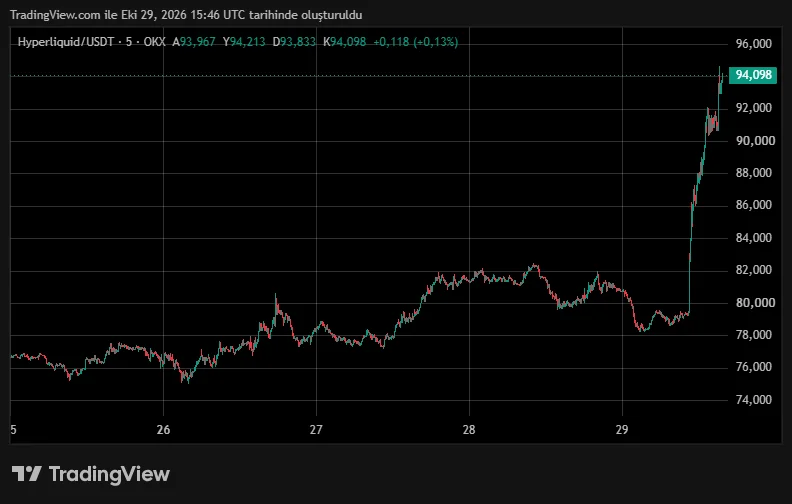Click the TradingView logo at bottom
This screenshot has height=504, width=792.
click(91, 474)
